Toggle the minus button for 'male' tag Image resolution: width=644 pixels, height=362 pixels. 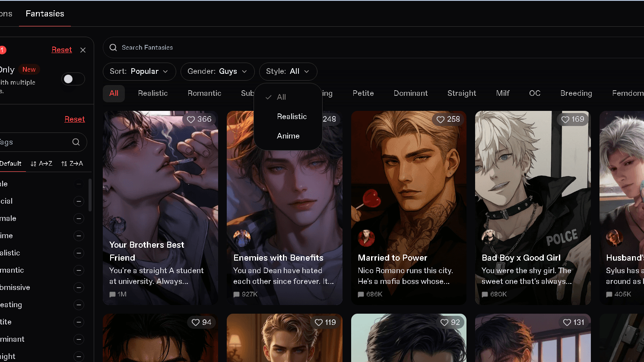pos(79,218)
